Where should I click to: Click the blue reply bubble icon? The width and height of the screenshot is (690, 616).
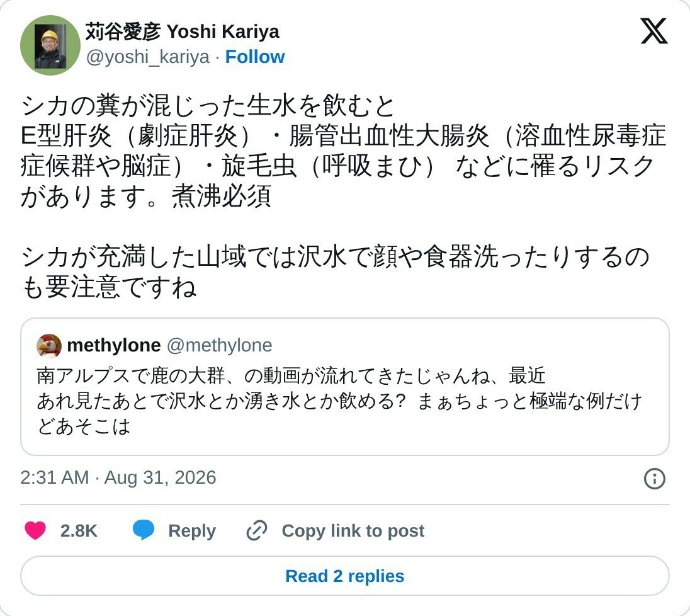point(144,530)
